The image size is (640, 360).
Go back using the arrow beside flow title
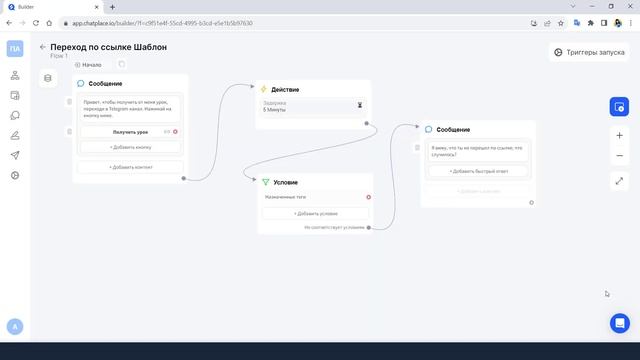pos(42,47)
